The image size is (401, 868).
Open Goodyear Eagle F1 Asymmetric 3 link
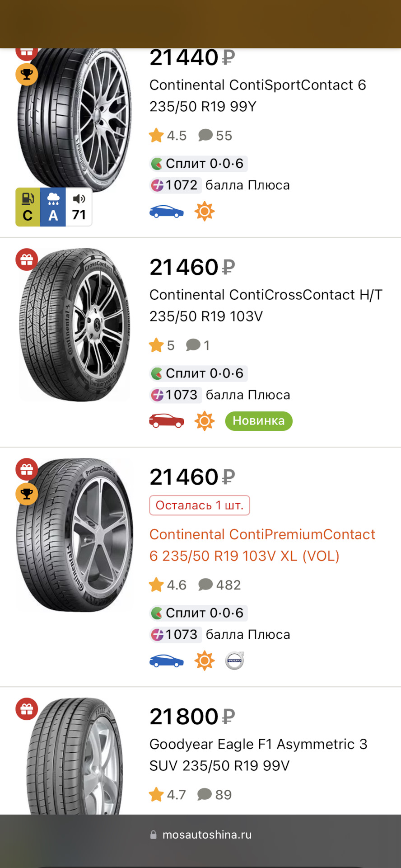[x=258, y=755]
